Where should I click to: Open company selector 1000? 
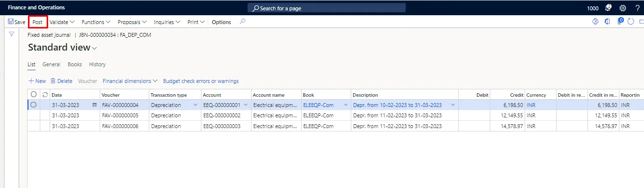(593, 8)
